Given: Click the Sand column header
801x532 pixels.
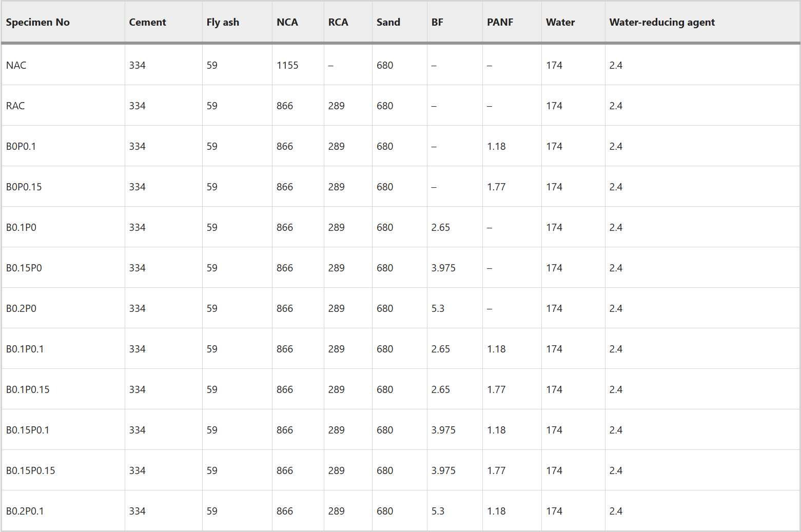Looking at the screenshot, I should [x=388, y=22].
